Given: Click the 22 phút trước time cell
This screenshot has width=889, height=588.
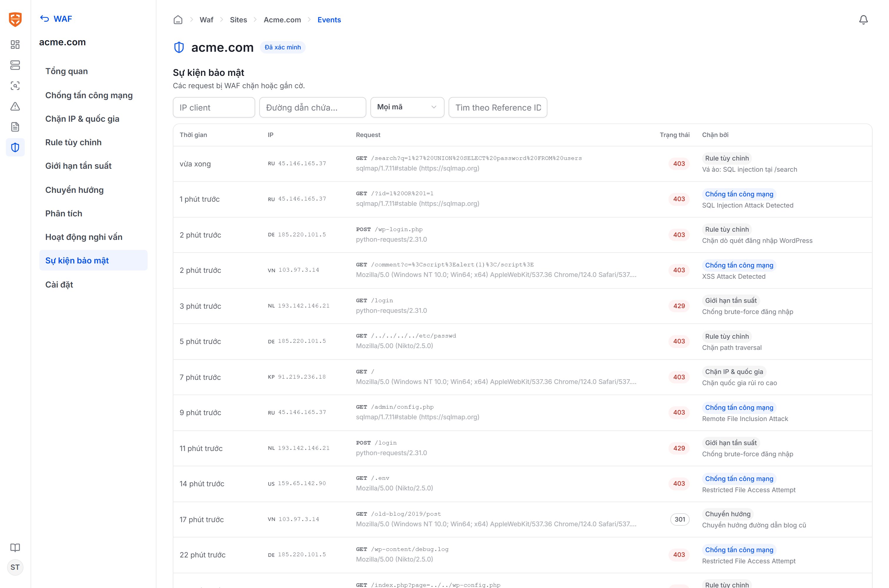Looking at the screenshot, I should [x=203, y=554].
